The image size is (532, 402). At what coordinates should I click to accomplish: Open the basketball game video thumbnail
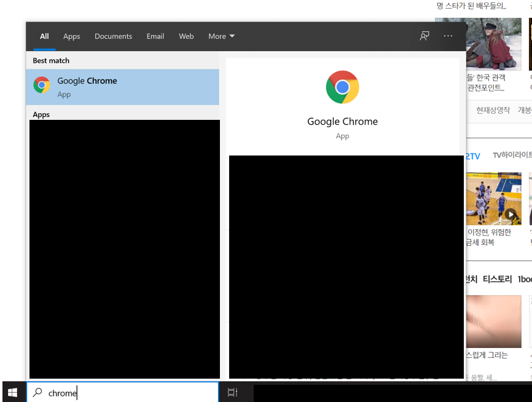click(494, 199)
